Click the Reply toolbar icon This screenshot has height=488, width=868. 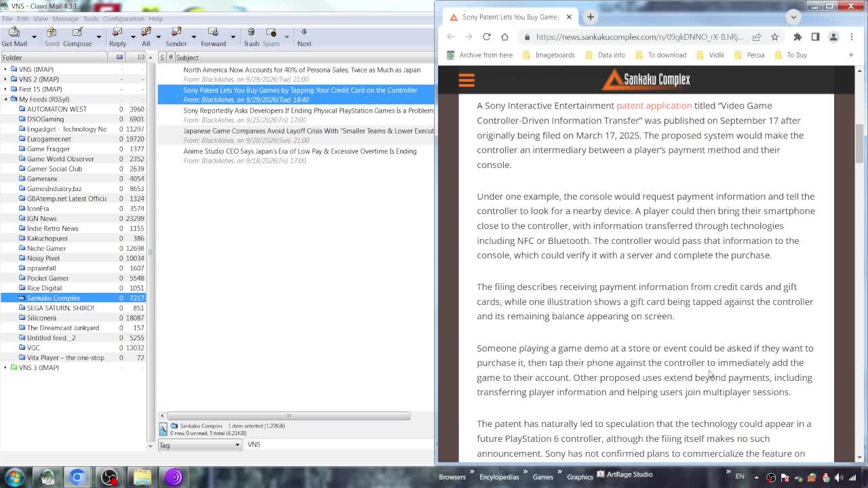(117, 37)
